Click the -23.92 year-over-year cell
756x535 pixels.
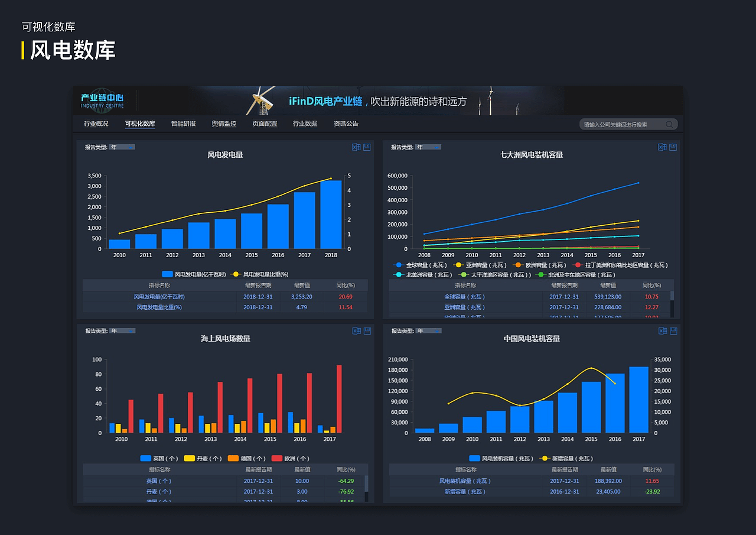click(652, 491)
